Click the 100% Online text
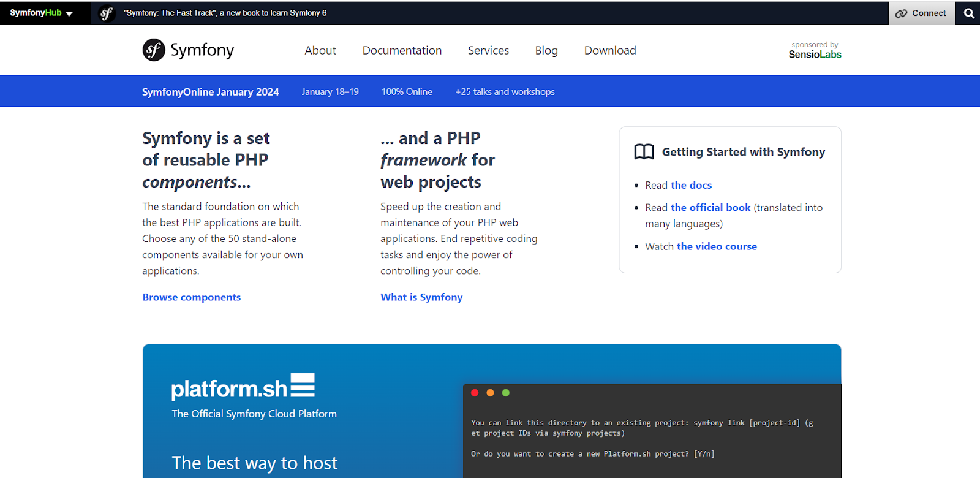Screen dimensions: 980x478 [x=407, y=92]
